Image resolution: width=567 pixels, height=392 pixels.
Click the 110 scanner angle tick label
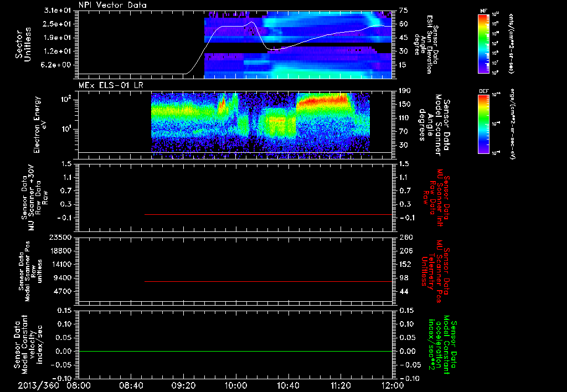point(405,118)
